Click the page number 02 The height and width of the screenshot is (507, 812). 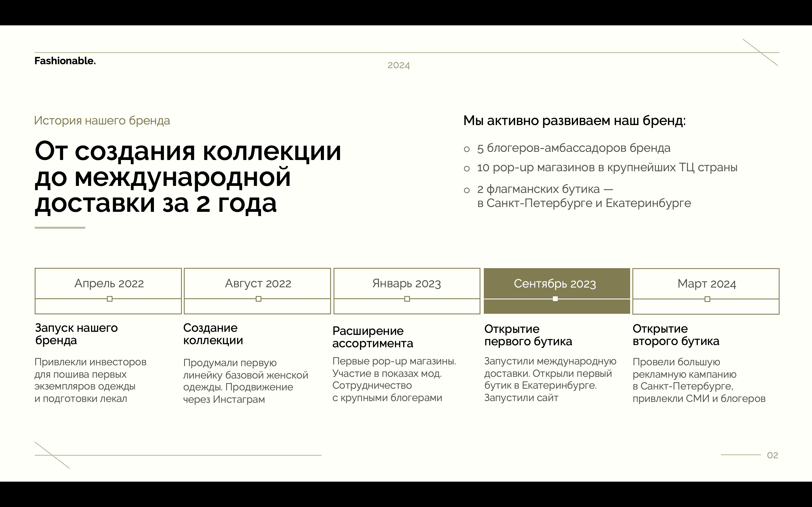tap(773, 455)
